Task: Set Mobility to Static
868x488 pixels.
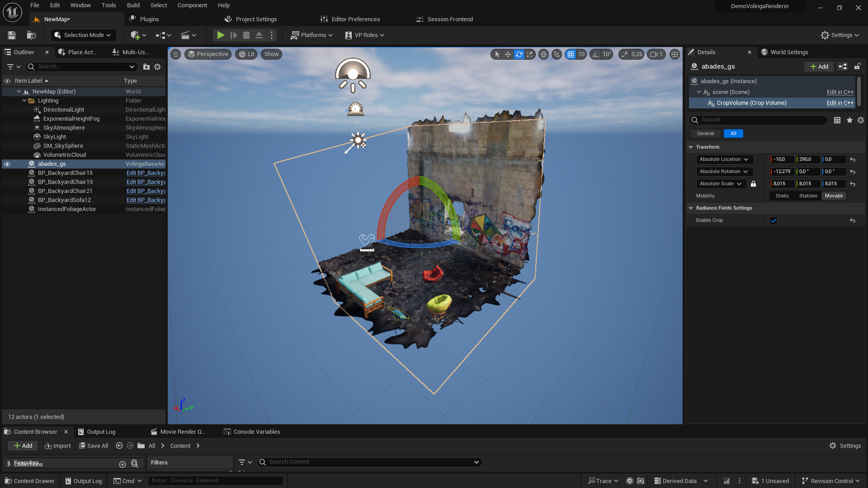Action: click(782, 196)
